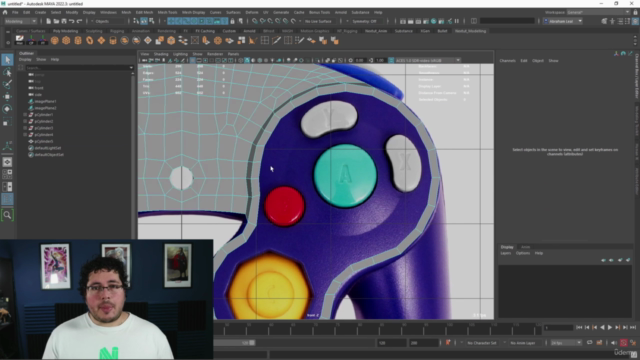Image resolution: width=640 pixels, height=360 pixels.
Task: Toggle select by hierarchy mode
Action: 136,21
